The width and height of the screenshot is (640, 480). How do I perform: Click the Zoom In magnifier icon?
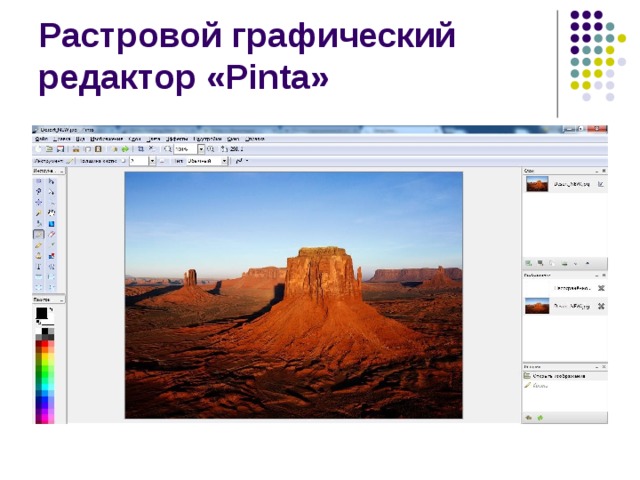coord(210,149)
